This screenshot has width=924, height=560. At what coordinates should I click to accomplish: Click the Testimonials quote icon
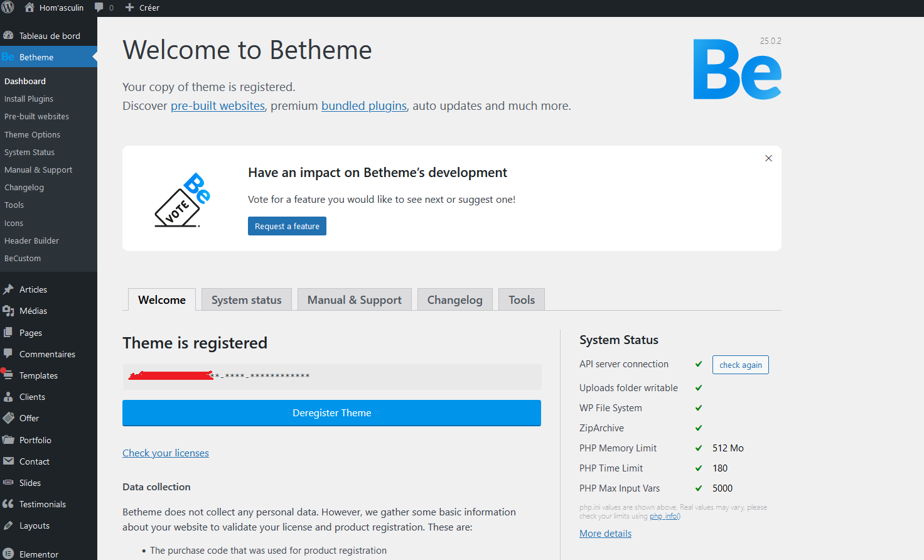click(x=8, y=504)
